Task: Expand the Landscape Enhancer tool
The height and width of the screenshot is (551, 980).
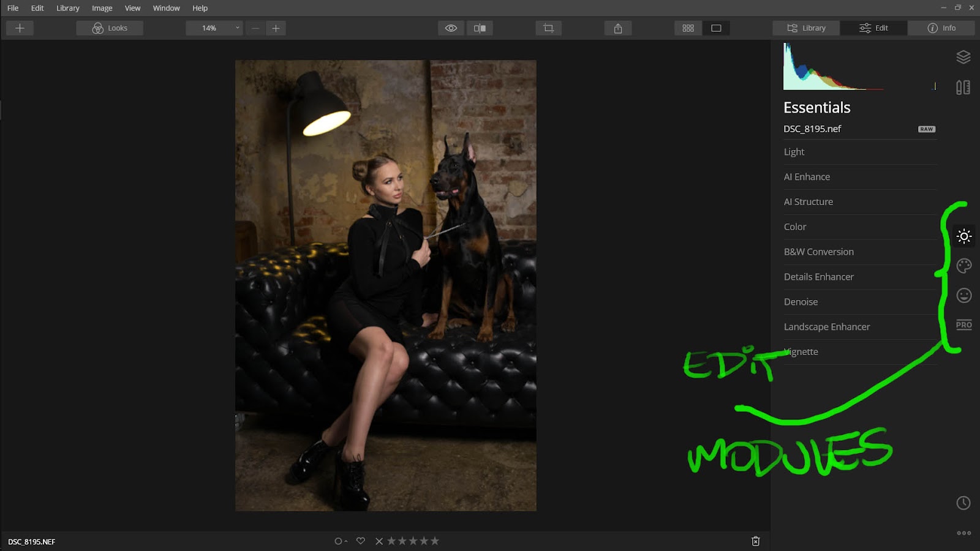Action: [860, 327]
